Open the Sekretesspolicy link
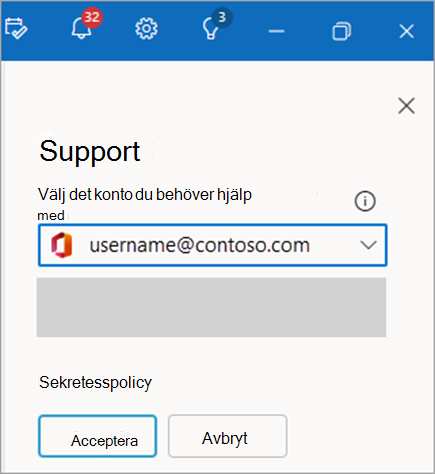 (95, 382)
